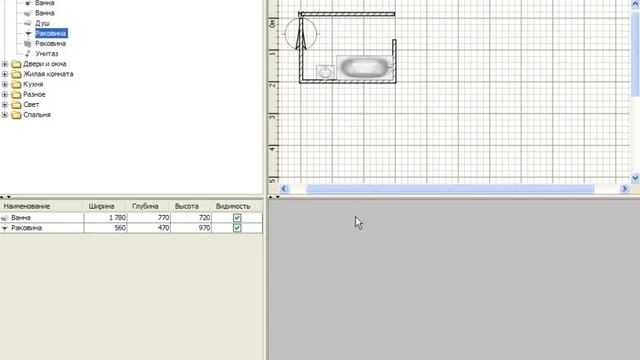Toggle visibility checkbox for Ванна row
Viewport: 640px width, 360px height.
click(x=237, y=218)
